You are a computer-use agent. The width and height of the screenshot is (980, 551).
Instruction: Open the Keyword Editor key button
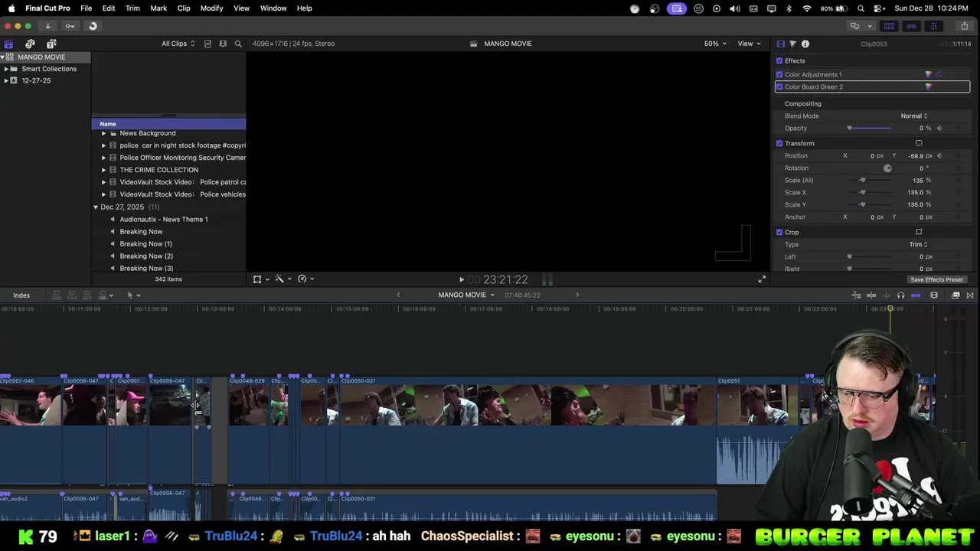coord(70,26)
